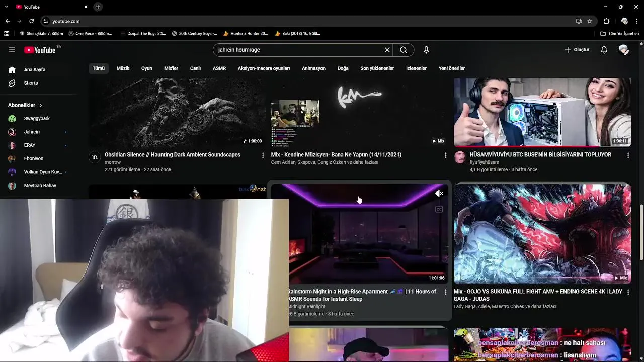The image size is (644, 362).
Task: Start voice search with microphone
Action: coord(426,50)
